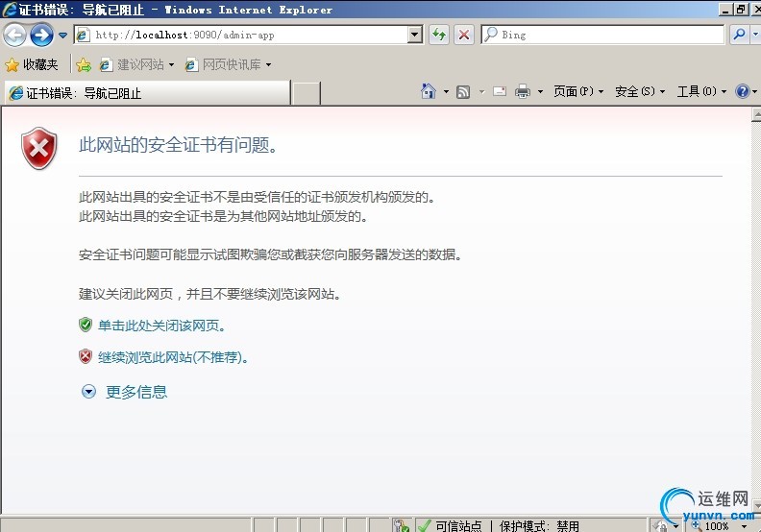The height and width of the screenshot is (532, 761).
Task: Expand the address bar dropdown list
Action: pyautogui.click(x=415, y=35)
